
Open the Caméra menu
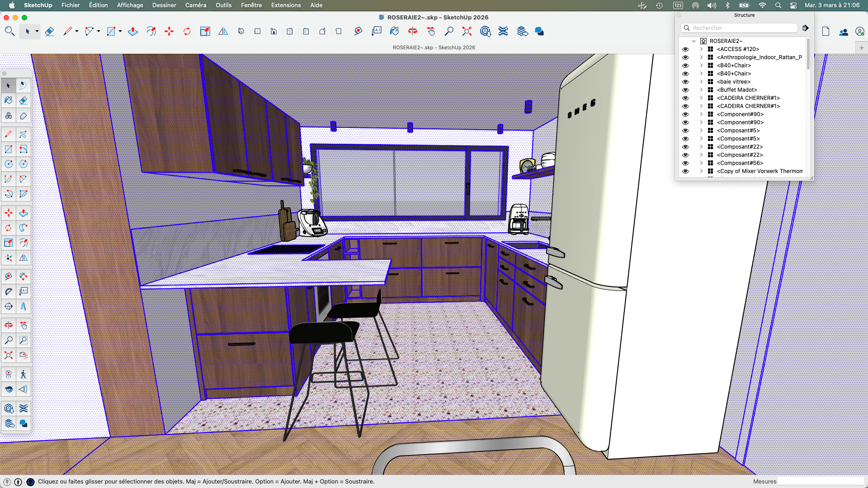[x=195, y=5]
